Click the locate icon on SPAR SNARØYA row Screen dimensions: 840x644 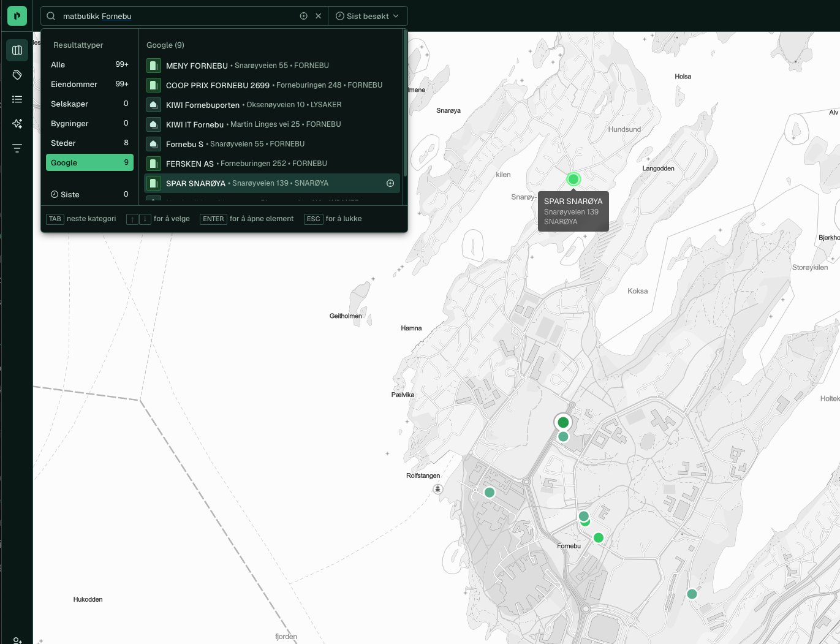coord(390,183)
